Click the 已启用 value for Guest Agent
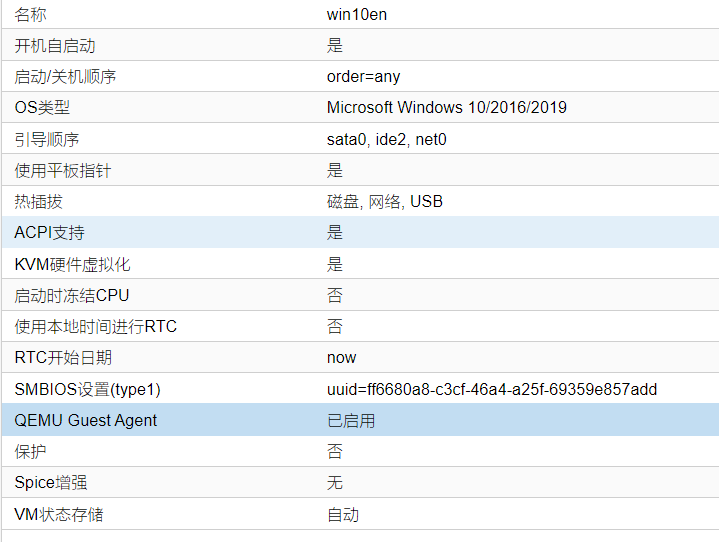 click(351, 420)
